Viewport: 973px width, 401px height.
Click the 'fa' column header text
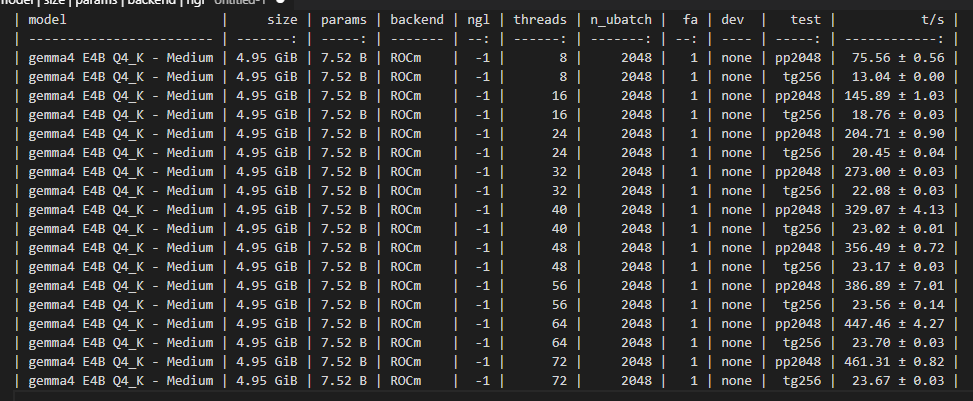pos(690,20)
